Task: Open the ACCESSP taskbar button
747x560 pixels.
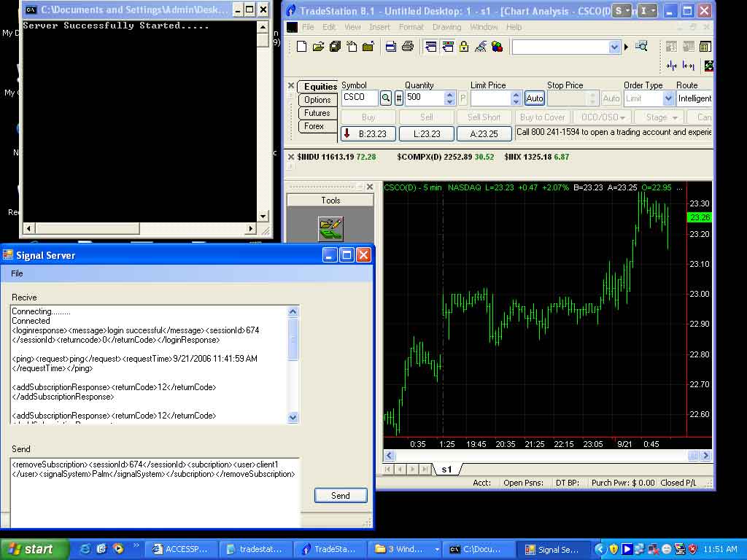Action: tap(181, 549)
